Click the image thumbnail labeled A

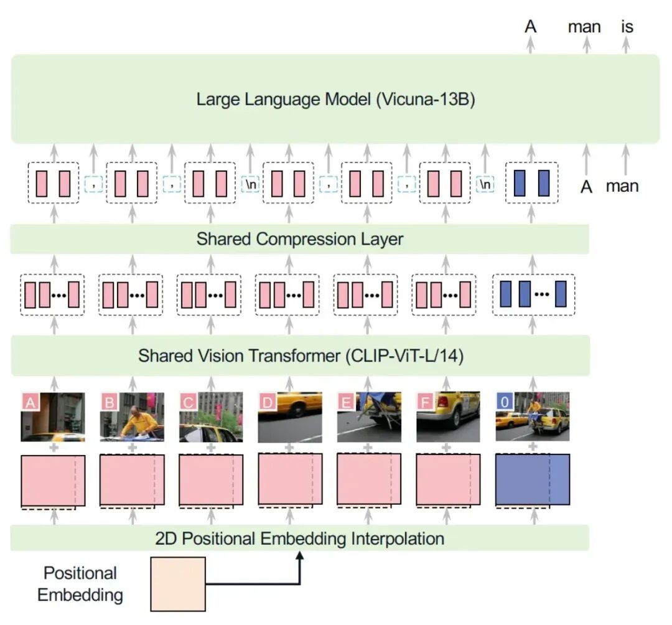pyautogui.click(x=53, y=416)
